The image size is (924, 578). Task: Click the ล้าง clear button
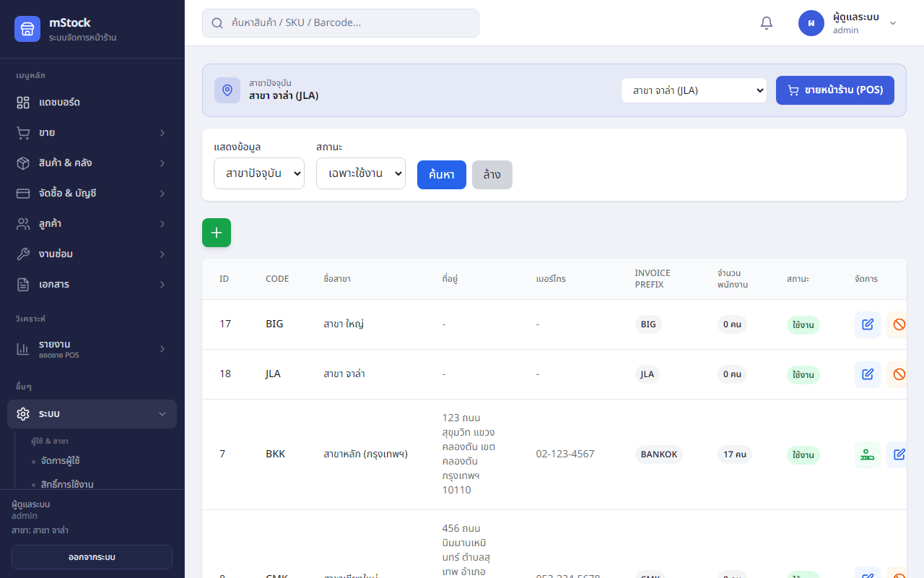coord(492,175)
